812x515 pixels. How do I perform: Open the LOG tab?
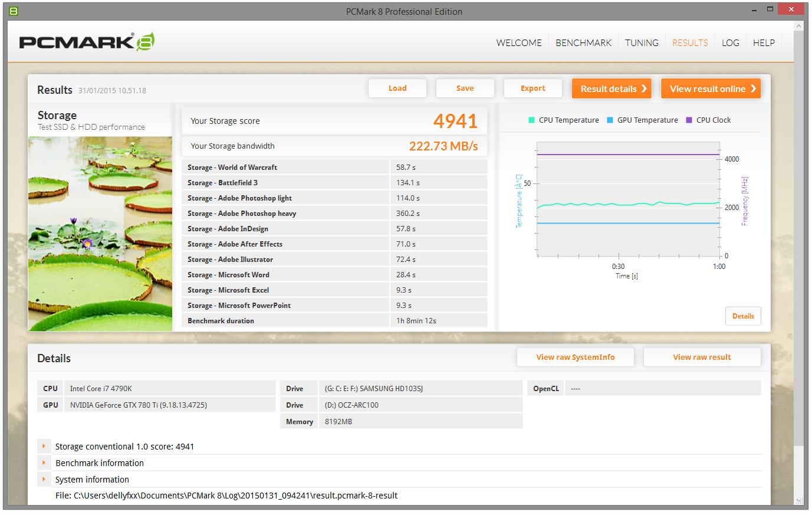tap(731, 43)
